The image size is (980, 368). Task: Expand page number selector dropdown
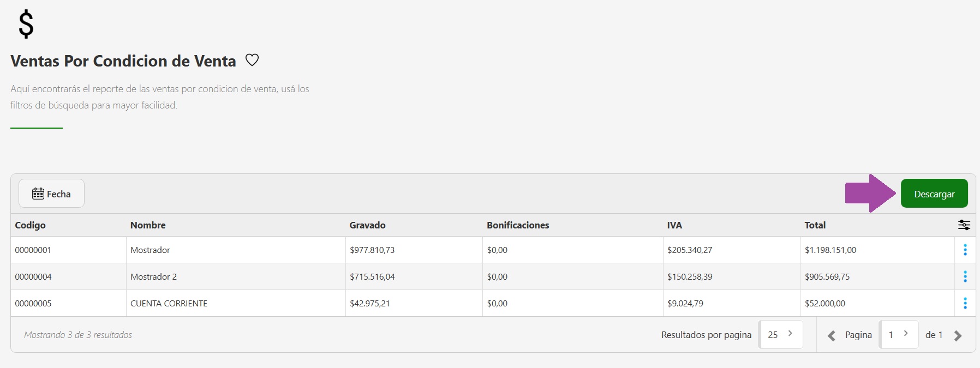tap(899, 334)
